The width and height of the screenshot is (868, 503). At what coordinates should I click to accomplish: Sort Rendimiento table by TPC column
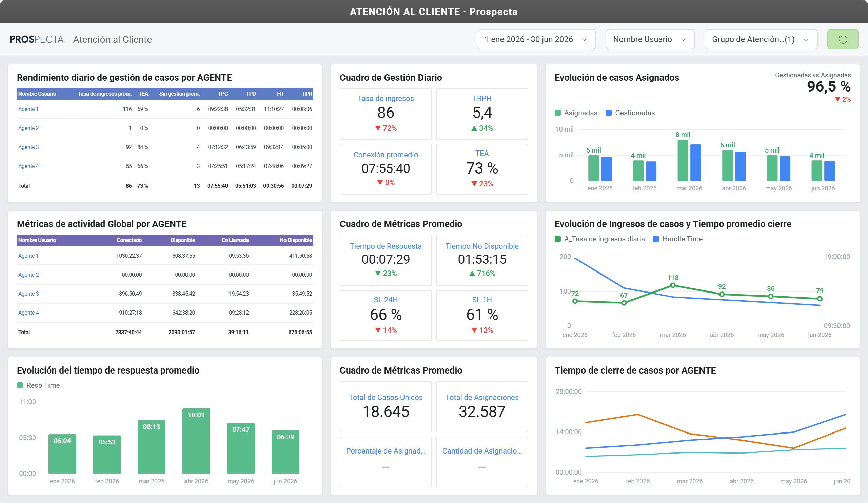pyautogui.click(x=223, y=94)
